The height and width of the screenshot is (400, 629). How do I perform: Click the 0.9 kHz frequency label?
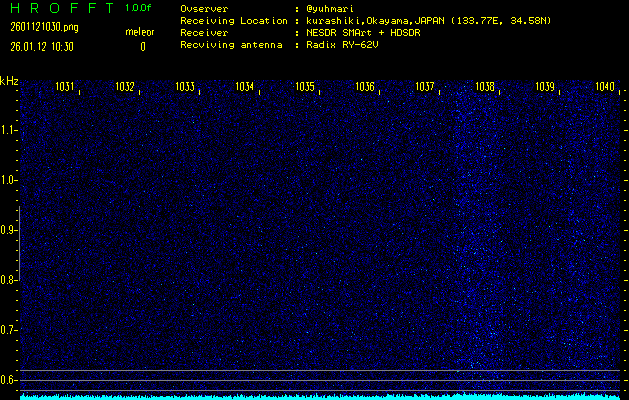coord(9,230)
